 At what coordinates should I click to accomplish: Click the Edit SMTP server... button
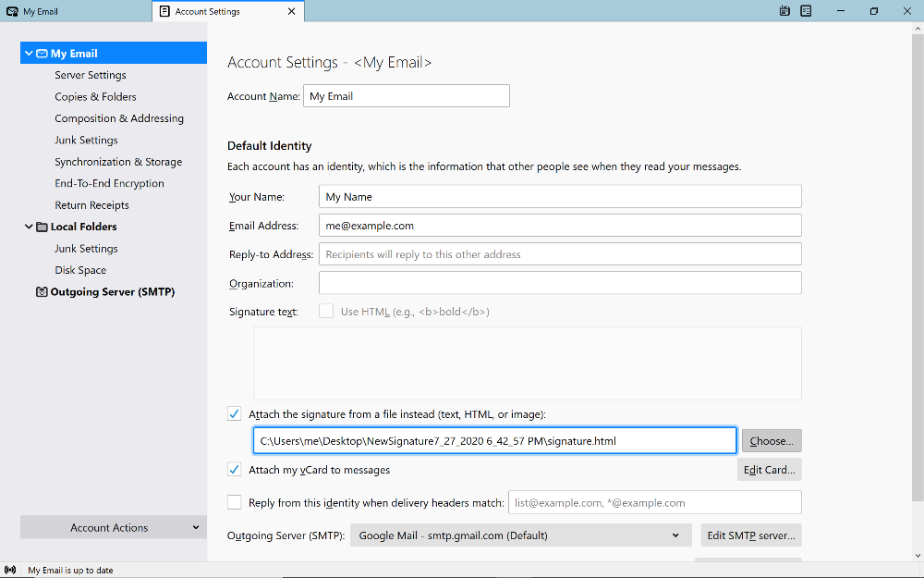click(750, 535)
